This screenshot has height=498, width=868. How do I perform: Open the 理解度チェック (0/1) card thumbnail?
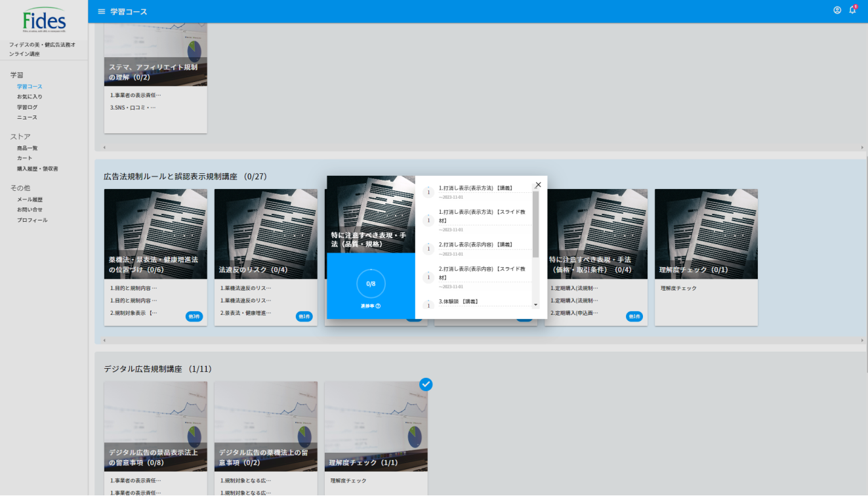pos(706,234)
